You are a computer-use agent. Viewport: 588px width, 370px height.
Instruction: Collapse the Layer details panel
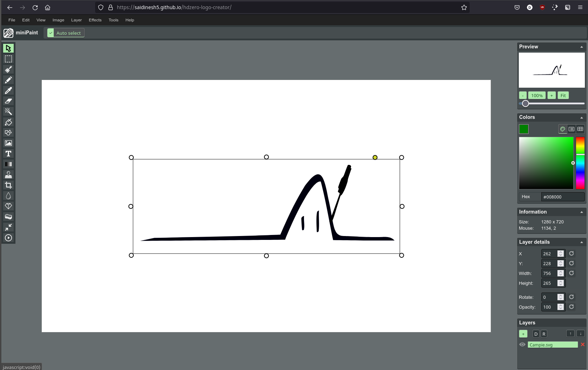[x=581, y=242]
